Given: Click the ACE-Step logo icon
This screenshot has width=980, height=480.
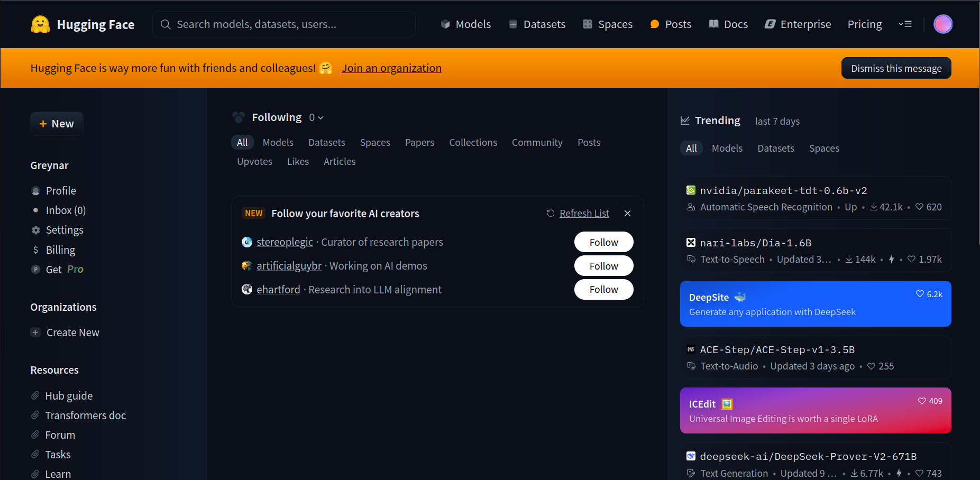Looking at the screenshot, I should pyautogui.click(x=691, y=349).
